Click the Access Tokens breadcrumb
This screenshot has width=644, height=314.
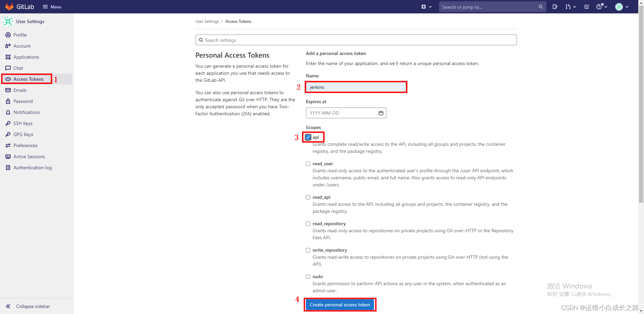coord(238,21)
